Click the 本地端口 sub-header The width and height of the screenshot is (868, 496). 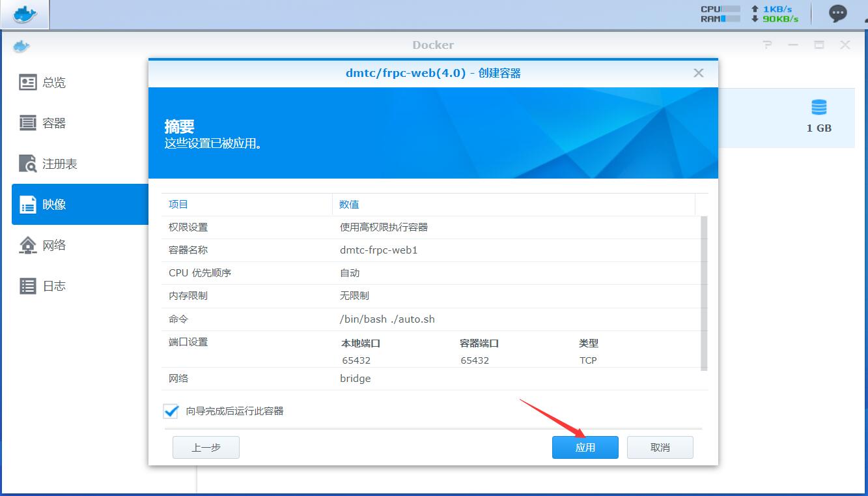(x=361, y=343)
